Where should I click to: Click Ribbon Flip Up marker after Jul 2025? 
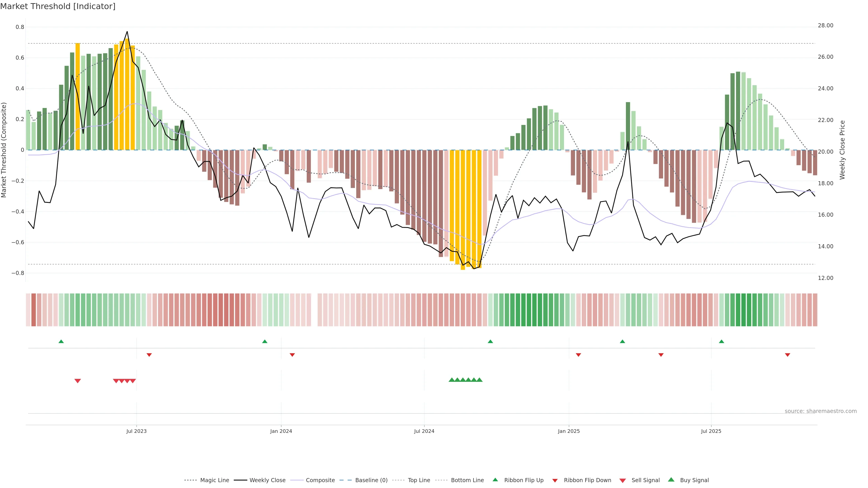coord(722,342)
